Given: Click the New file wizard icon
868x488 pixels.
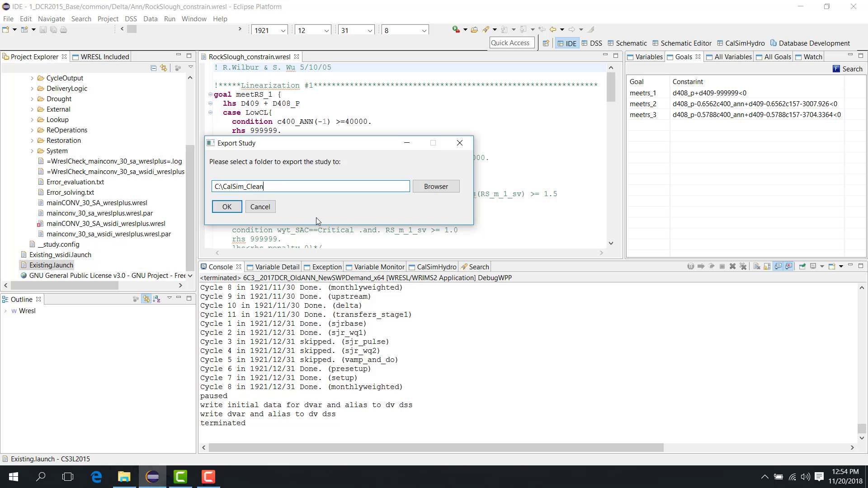Looking at the screenshot, I should 6,30.
